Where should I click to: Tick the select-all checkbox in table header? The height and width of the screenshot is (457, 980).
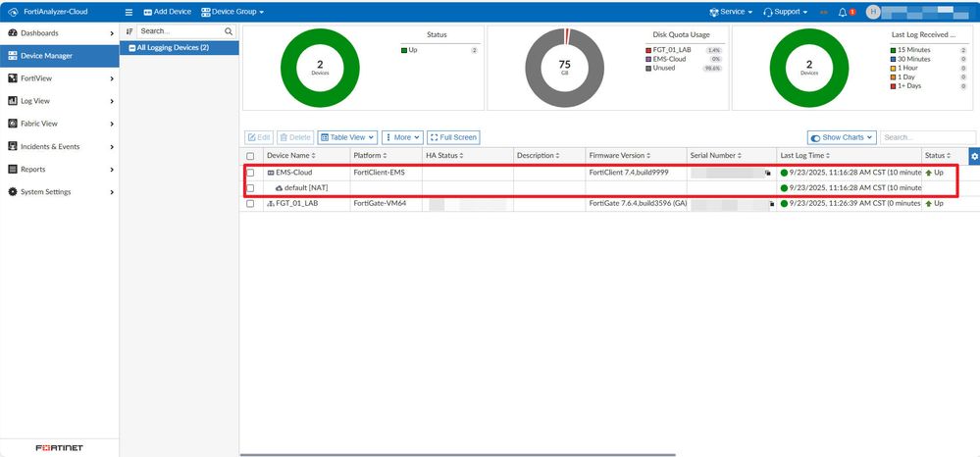[x=250, y=156]
